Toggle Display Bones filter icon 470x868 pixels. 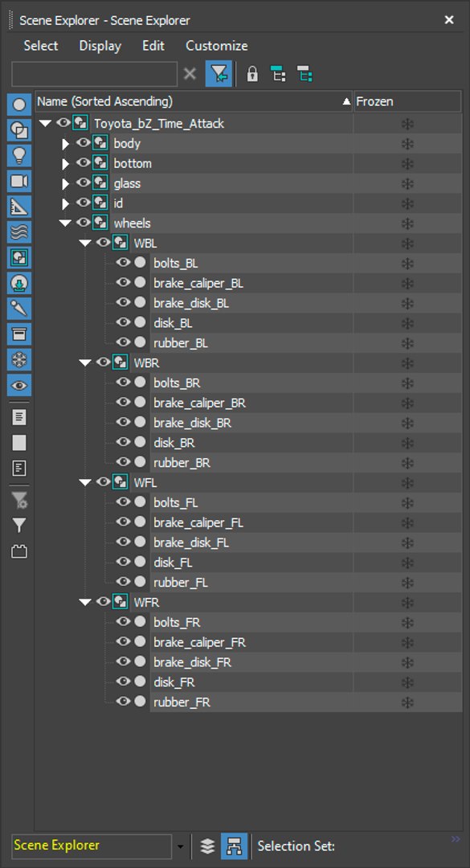(x=19, y=309)
